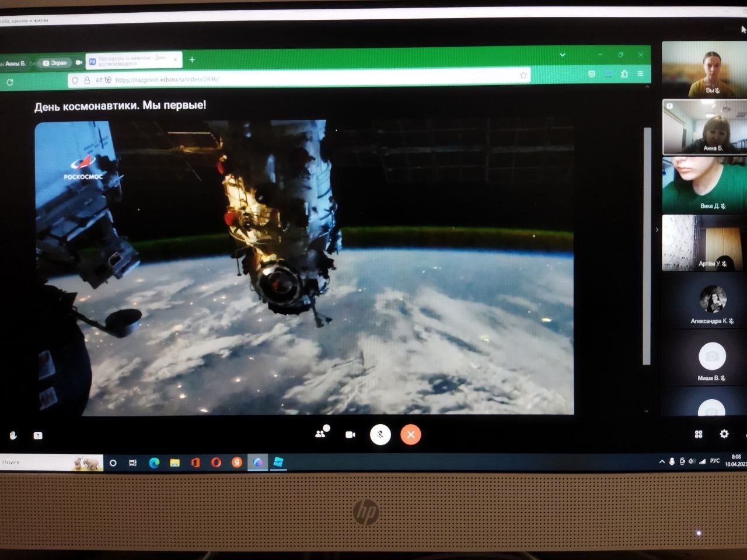The width and height of the screenshot is (747, 560).
Task: Switch the РУС input language
Action: click(x=715, y=461)
